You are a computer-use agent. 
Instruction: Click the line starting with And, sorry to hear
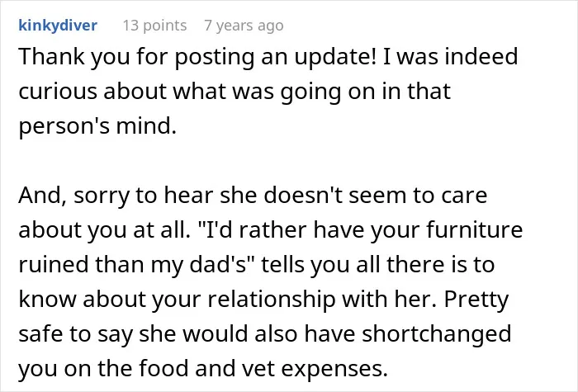(253, 196)
